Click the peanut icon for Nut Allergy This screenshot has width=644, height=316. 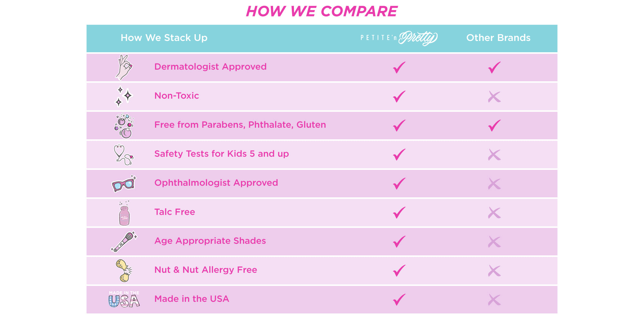(x=124, y=271)
